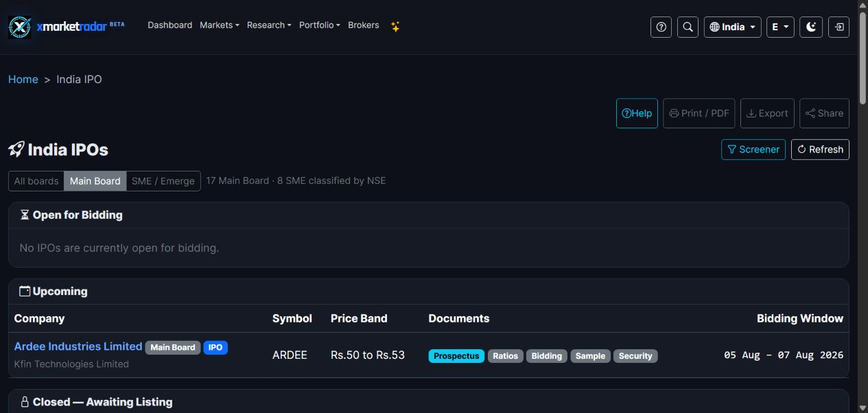868x413 pixels.
Task: Go to Dashboard in the navbar
Action: (x=169, y=25)
